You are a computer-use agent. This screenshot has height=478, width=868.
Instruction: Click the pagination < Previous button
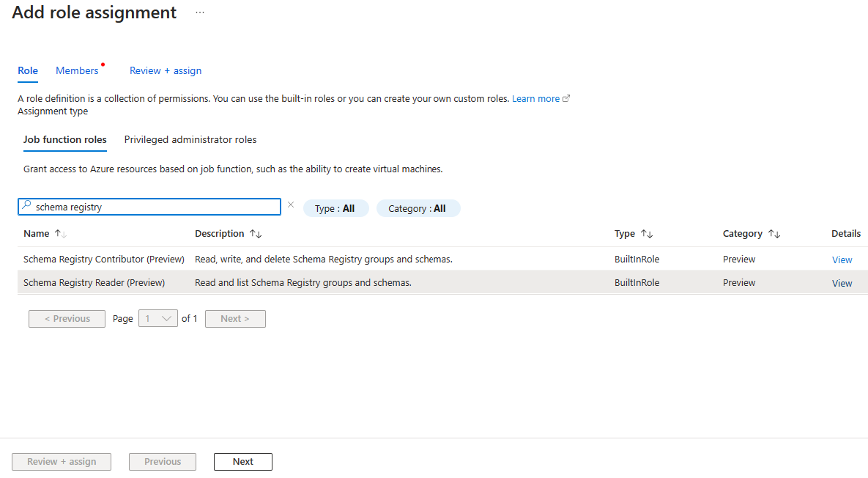67,318
